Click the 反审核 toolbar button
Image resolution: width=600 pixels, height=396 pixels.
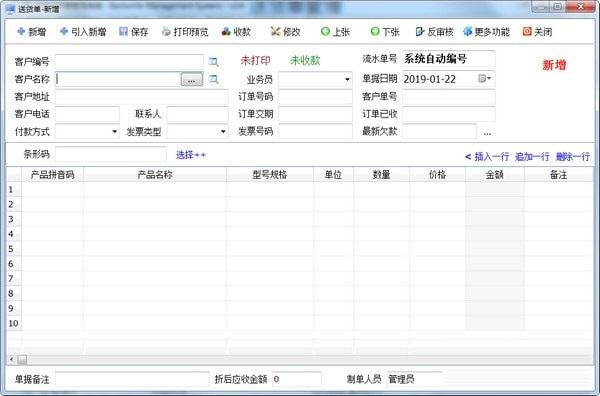(434, 32)
